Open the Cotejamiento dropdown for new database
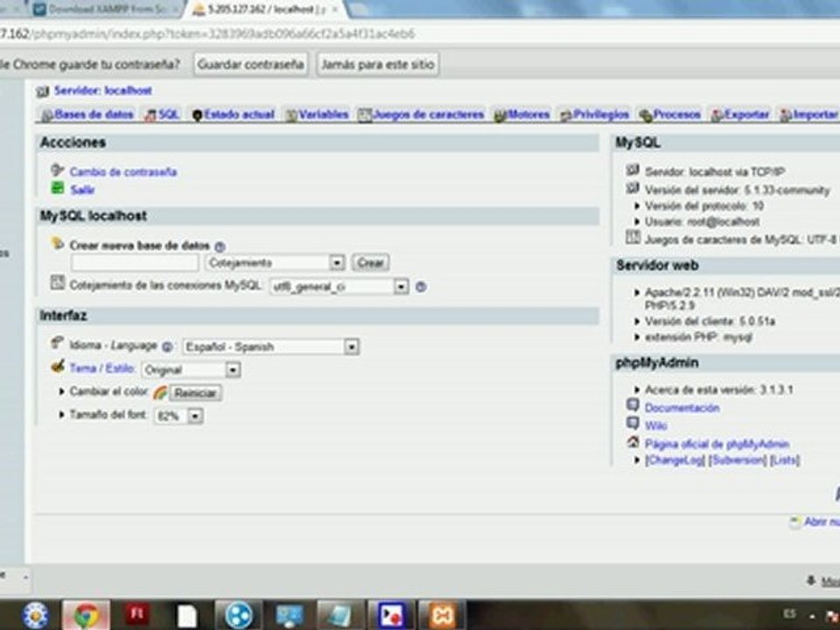This screenshot has width=840, height=630. tap(275, 262)
